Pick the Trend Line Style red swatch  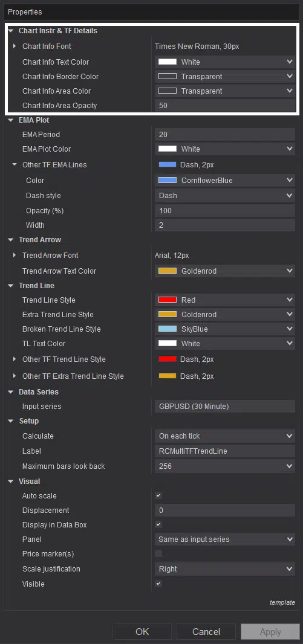[x=168, y=300]
